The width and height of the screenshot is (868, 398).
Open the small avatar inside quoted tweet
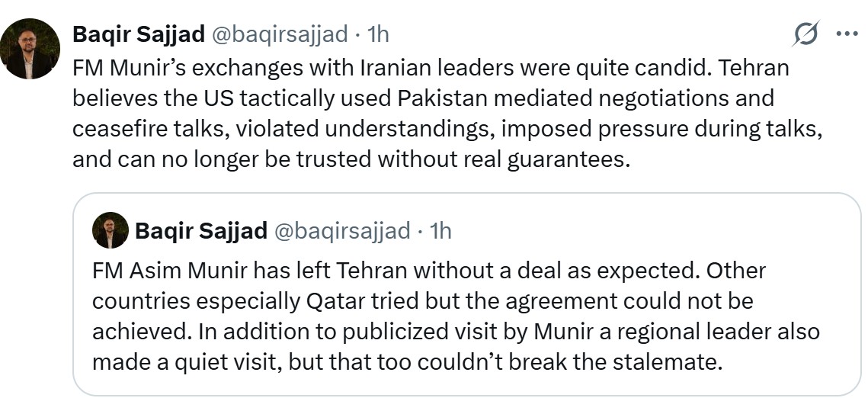coord(111,230)
